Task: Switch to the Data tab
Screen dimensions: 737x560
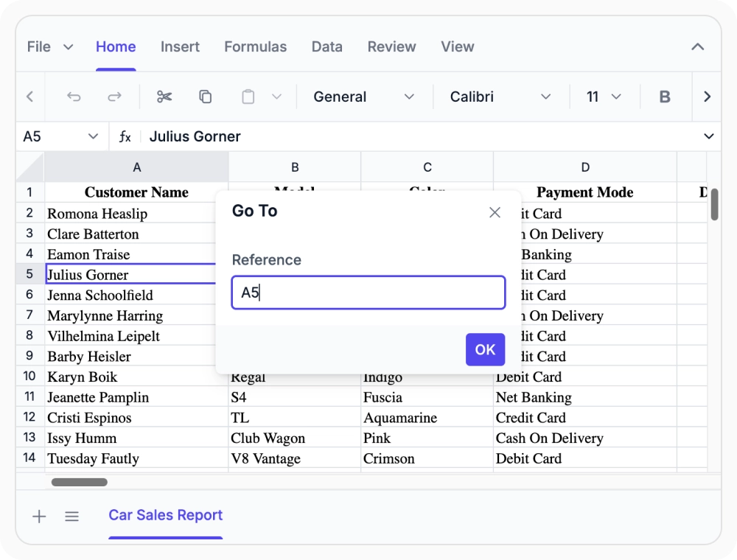Action: click(x=326, y=46)
